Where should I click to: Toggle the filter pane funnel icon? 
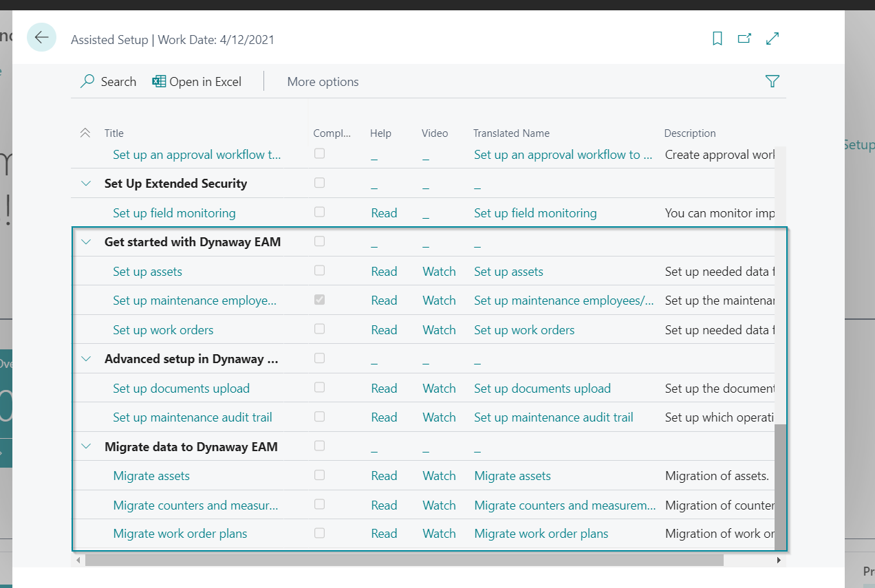point(773,81)
